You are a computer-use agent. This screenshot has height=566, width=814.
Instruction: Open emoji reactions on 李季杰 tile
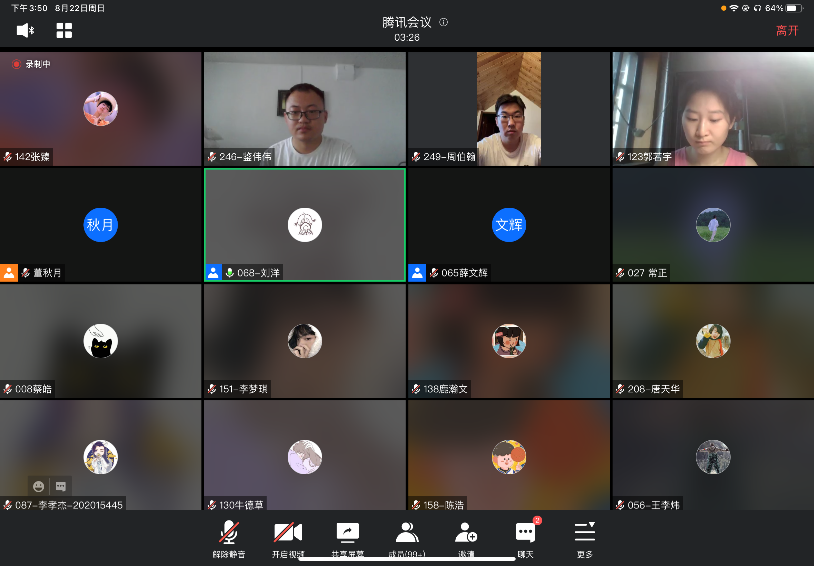click(x=38, y=486)
